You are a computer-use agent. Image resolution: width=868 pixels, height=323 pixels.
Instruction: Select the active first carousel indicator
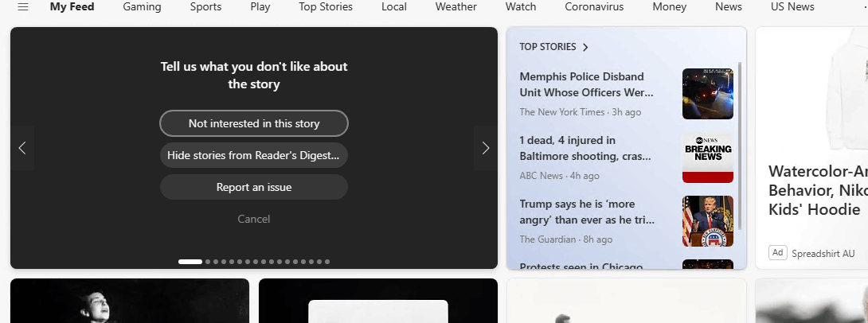(x=190, y=262)
